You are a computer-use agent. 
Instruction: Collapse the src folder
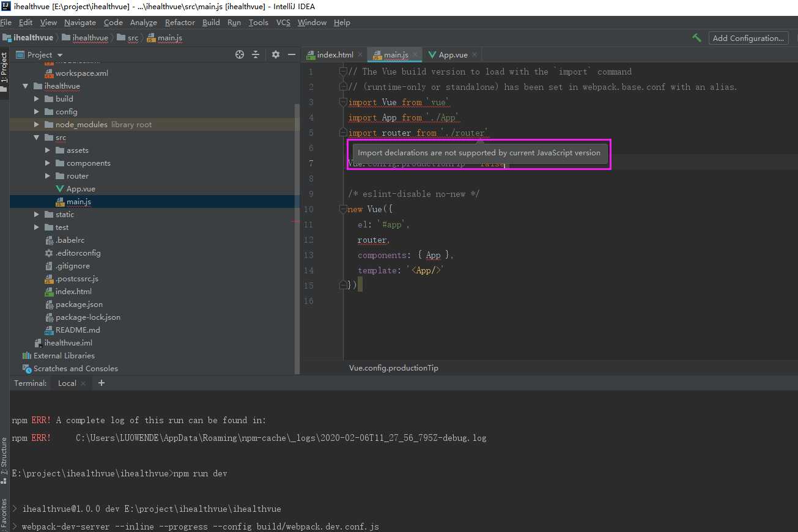pyautogui.click(x=37, y=138)
